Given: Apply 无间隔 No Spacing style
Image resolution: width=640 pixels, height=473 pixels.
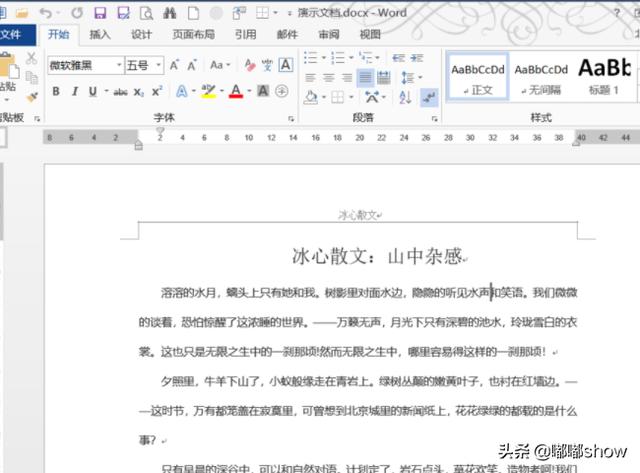Looking at the screenshot, I should pyautogui.click(x=541, y=77).
